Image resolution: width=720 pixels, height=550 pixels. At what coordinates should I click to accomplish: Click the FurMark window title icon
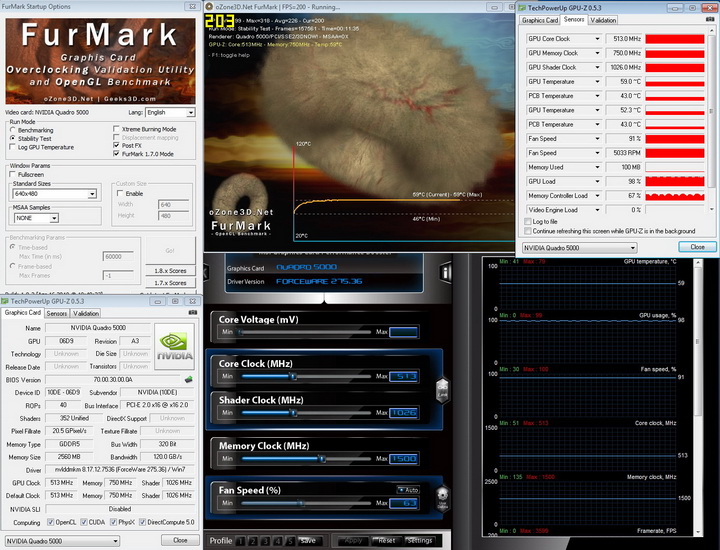click(x=209, y=6)
